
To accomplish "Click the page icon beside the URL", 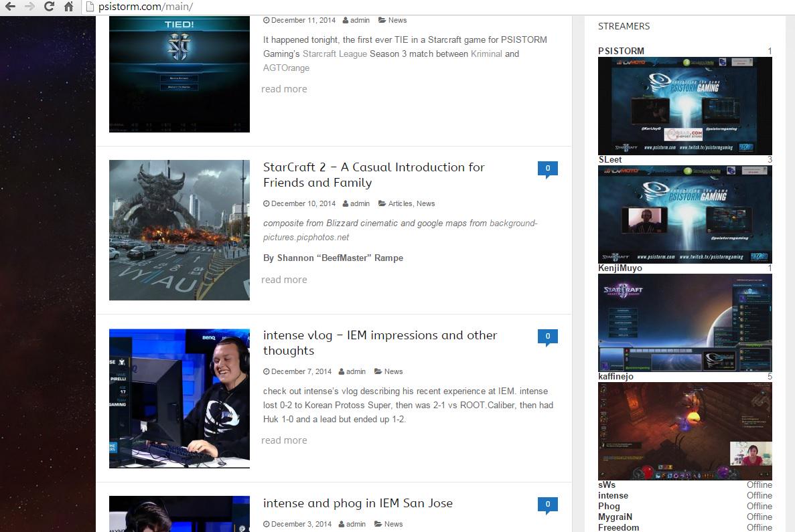I will 90,7.
